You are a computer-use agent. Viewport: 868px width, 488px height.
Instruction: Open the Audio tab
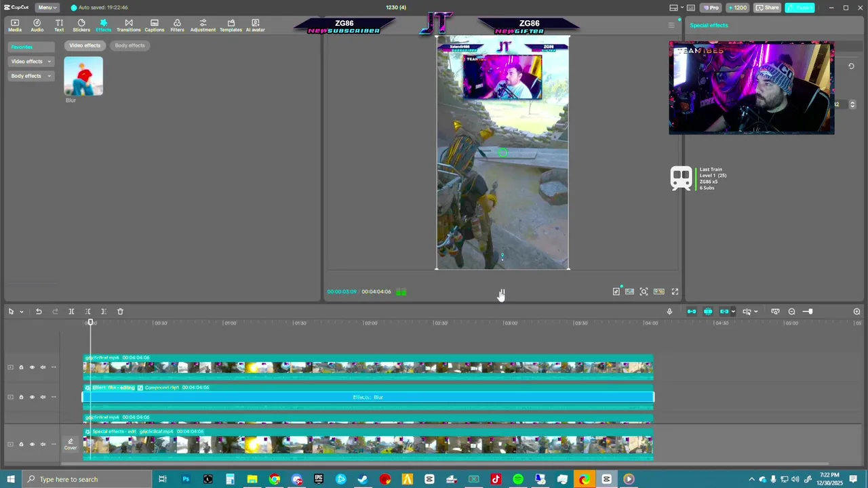(x=37, y=25)
